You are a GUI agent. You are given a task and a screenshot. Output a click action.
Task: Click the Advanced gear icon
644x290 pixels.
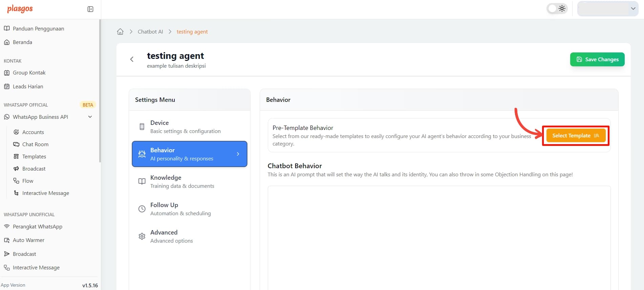(x=142, y=237)
